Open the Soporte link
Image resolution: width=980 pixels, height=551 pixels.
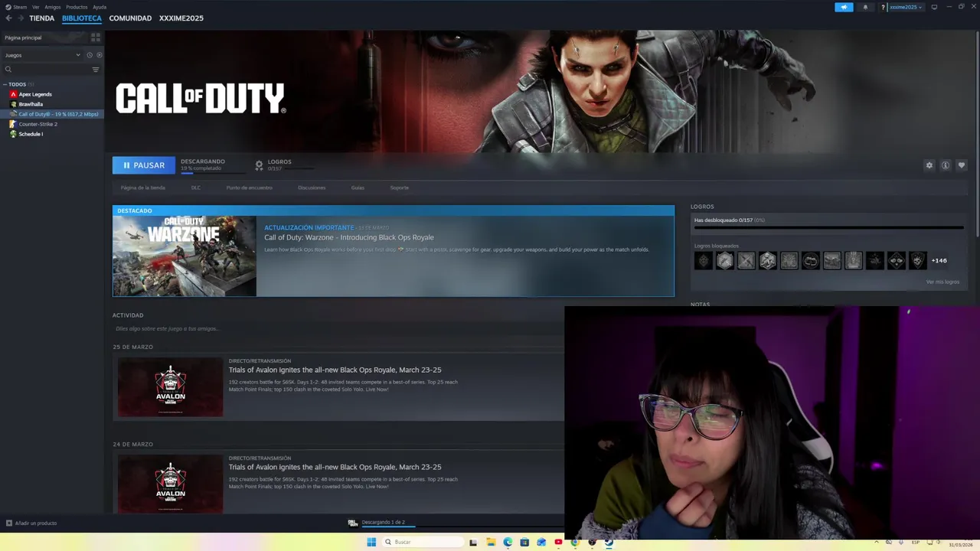(x=399, y=187)
